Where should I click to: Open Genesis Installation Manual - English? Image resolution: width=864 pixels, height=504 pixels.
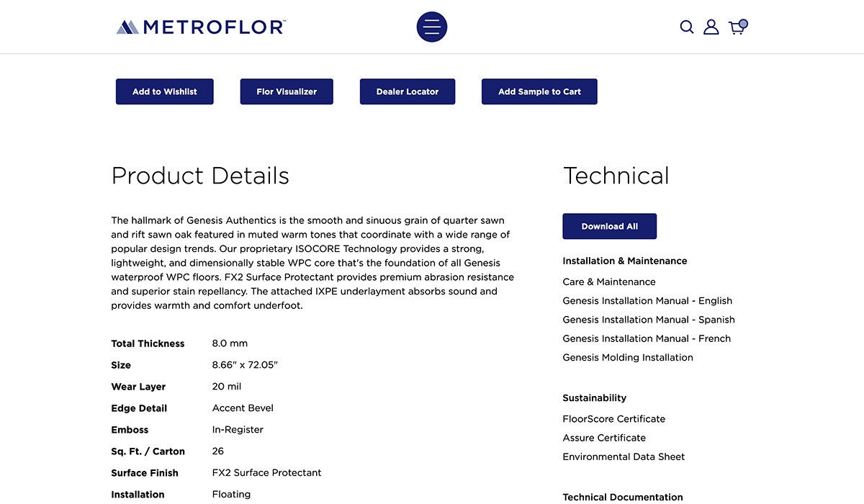pyautogui.click(x=647, y=301)
